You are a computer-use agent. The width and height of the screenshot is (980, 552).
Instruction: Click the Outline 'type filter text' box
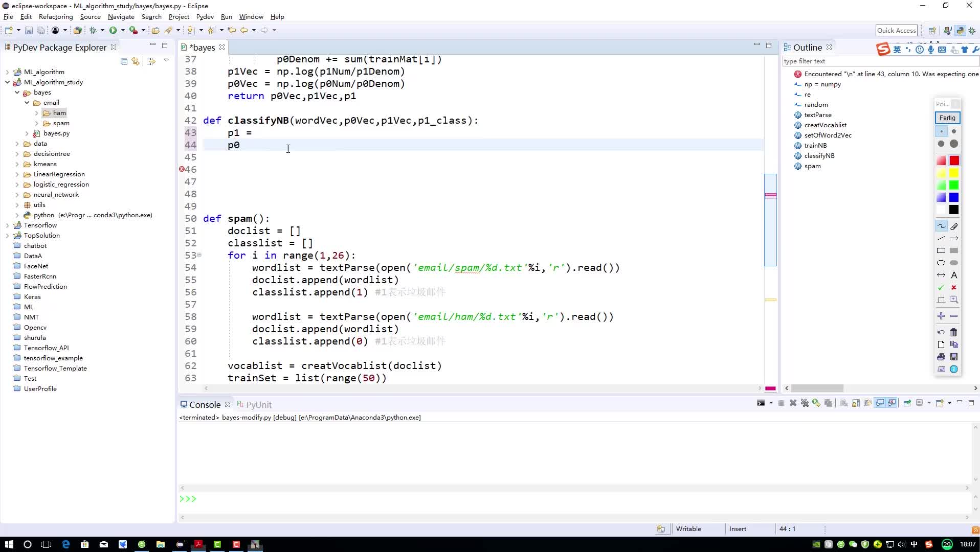(x=880, y=61)
